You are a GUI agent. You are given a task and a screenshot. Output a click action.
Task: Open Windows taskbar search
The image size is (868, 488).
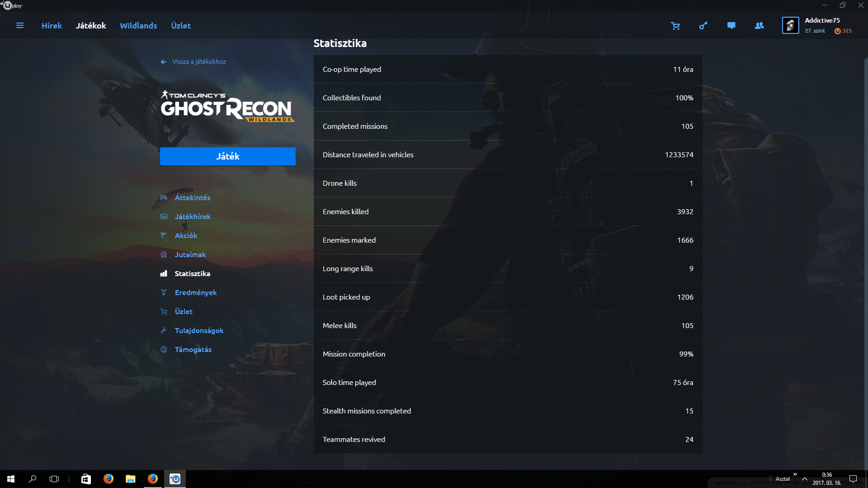33,479
